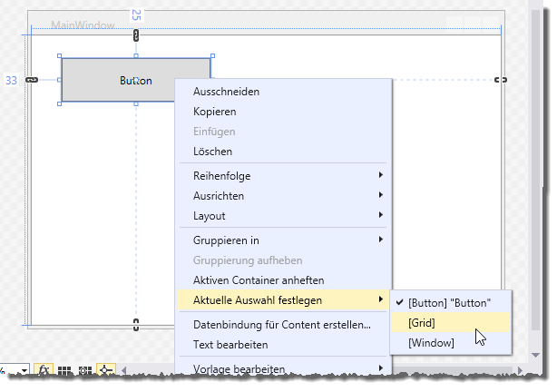The image size is (557, 392).
Task: Select [Button] "Button" in submenu
Action: point(451,303)
